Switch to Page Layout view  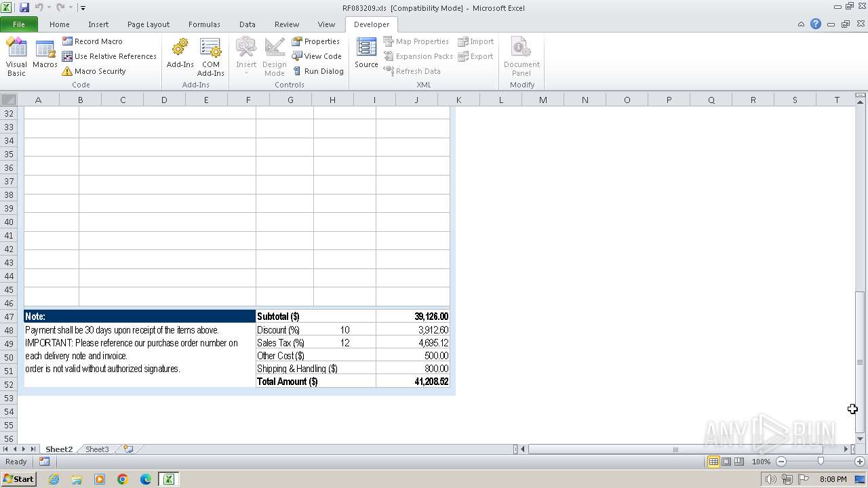(726, 462)
